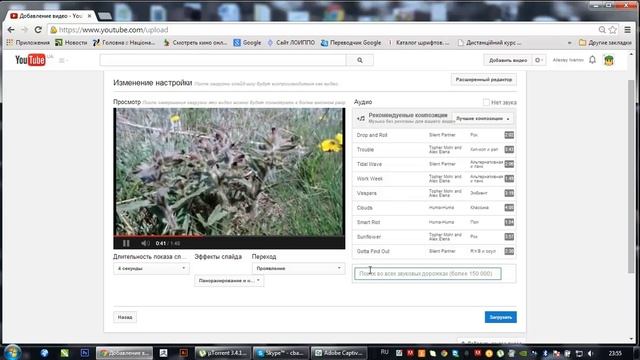This screenshot has width=640, height=360.
Task: Close the Добавление видео browser tab
Action: 89,16
